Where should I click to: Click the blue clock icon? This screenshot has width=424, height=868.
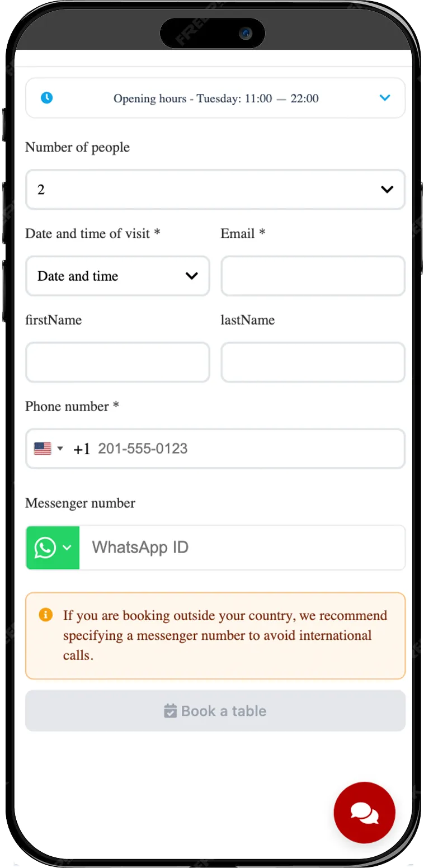(x=47, y=98)
